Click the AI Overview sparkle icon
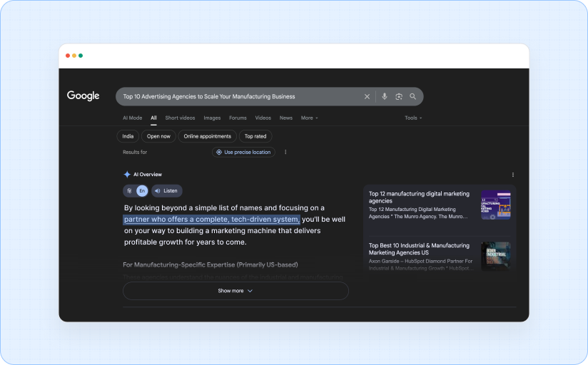Screen dimensions: 588x365 tap(127, 174)
